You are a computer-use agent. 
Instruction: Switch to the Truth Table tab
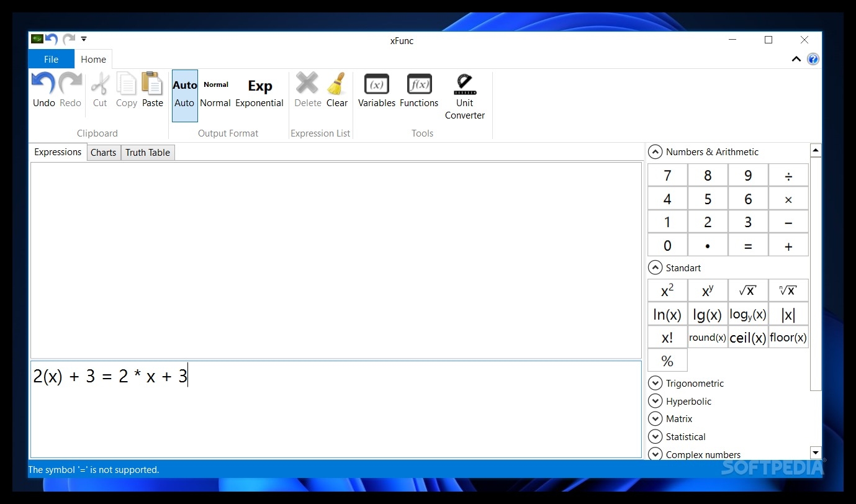(148, 153)
